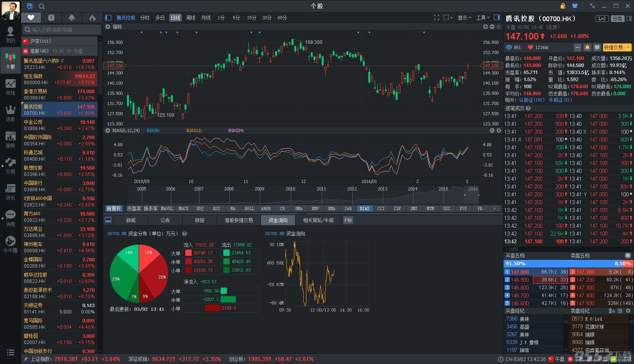634x364 pixels.
Task: Collapse the BIAS(6,12,24) indicator panel
Action: (108, 130)
